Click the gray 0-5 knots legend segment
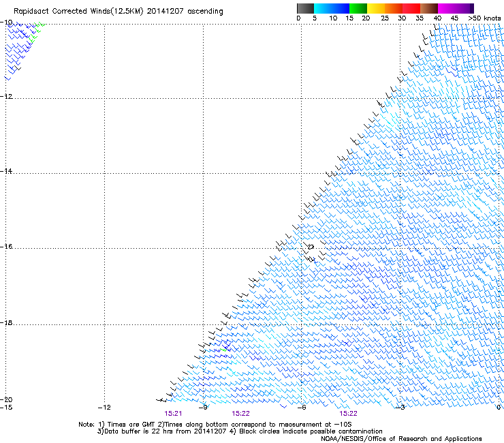This screenshot has width=504, height=443. (305, 8)
